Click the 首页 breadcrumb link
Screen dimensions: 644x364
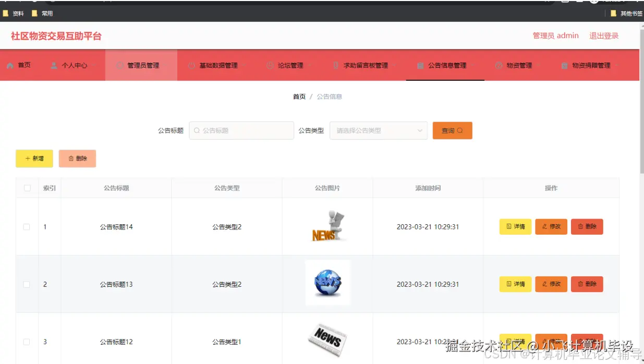tap(299, 96)
